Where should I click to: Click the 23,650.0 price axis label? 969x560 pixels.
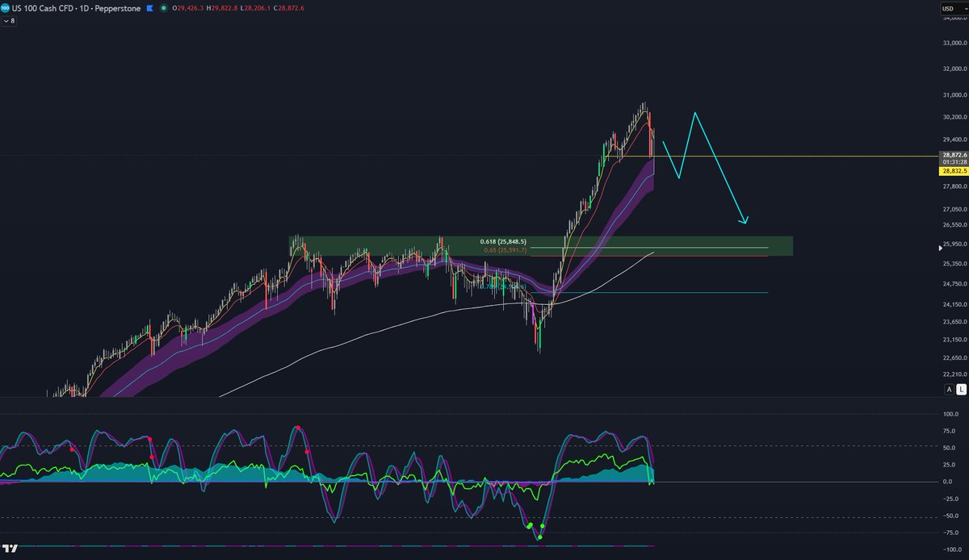[x=954, y=322]
